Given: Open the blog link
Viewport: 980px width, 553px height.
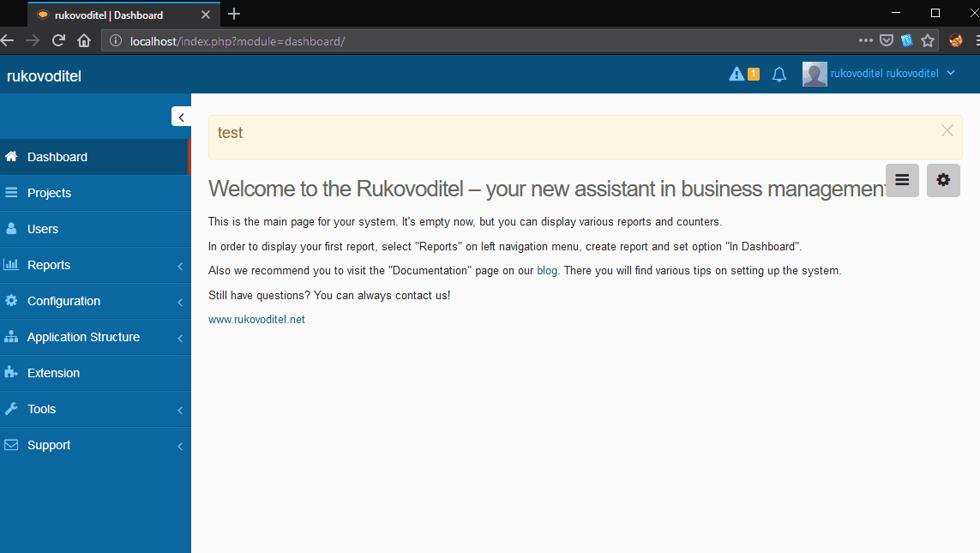Looking at the screenshot, I should (x=547, y=271).
